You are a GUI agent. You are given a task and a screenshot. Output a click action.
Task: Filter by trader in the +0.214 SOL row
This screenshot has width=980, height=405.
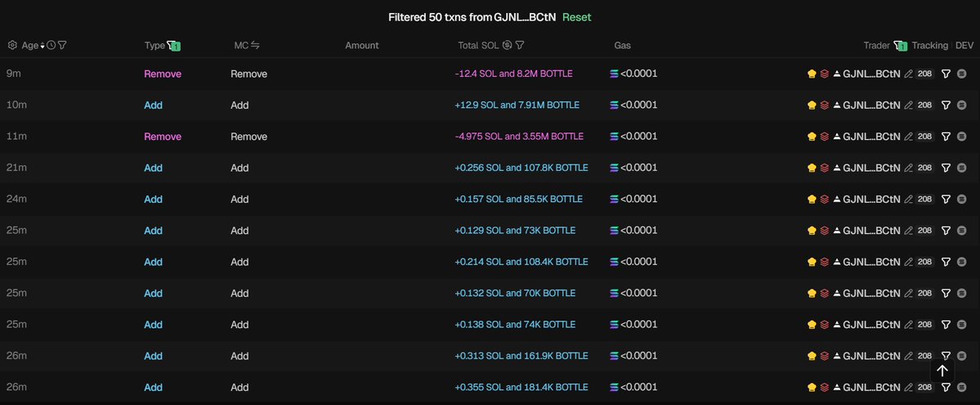click(946, 262)
